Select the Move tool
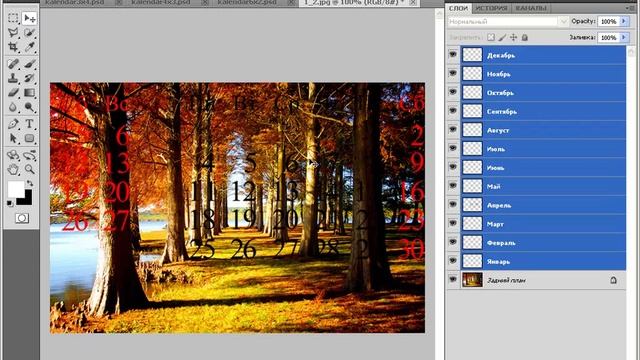The height and width of the screenshot is (360, 640). (29, 18)
